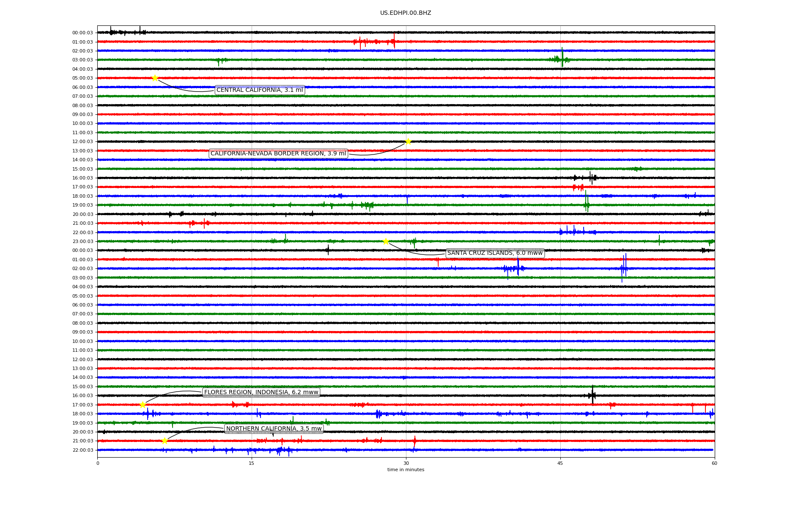The image size is (812, 508).
Task: Click the star marker on the 21:00:03 trace
Action: 165,441
